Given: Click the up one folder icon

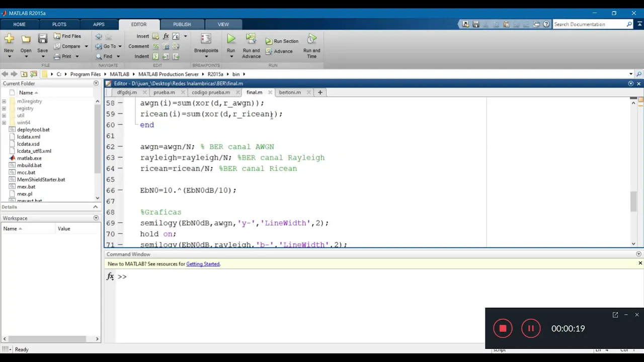Looking at the screenshot, I should 24,74.
